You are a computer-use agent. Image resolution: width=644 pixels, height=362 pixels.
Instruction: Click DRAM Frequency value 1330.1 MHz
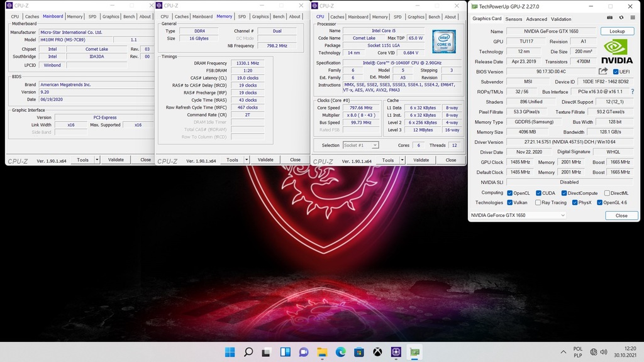[248, 63]
